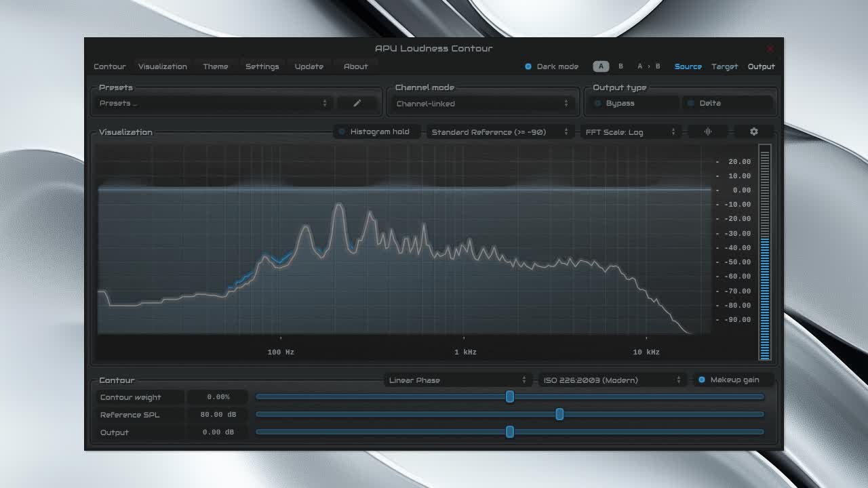Click the Reference SPL slider handle
868x488 pixels.
tap(559, 414)
